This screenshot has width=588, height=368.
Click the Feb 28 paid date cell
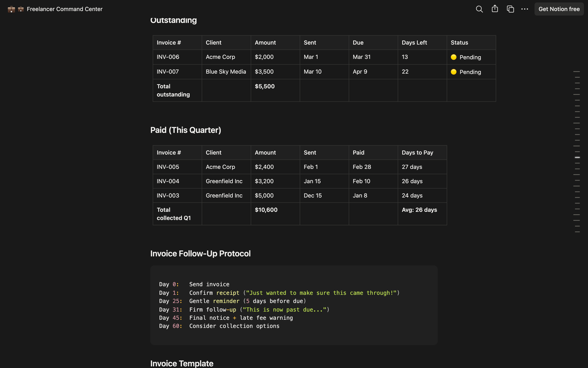point(373,167)
